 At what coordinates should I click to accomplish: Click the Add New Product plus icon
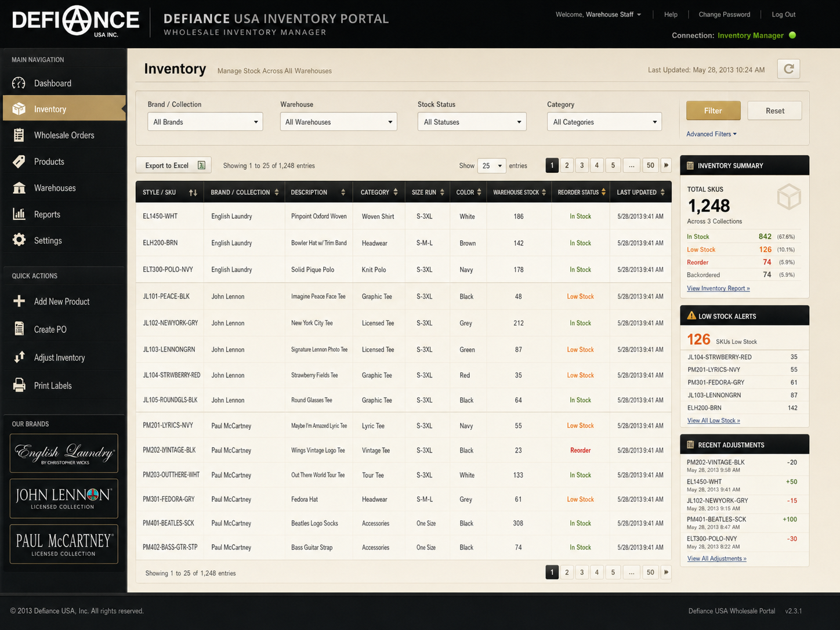click(x=19, y=301)
